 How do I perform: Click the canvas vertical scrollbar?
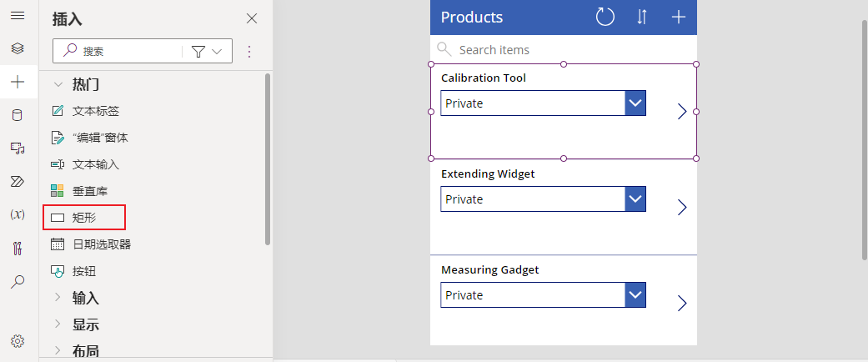tap(865, 139)
